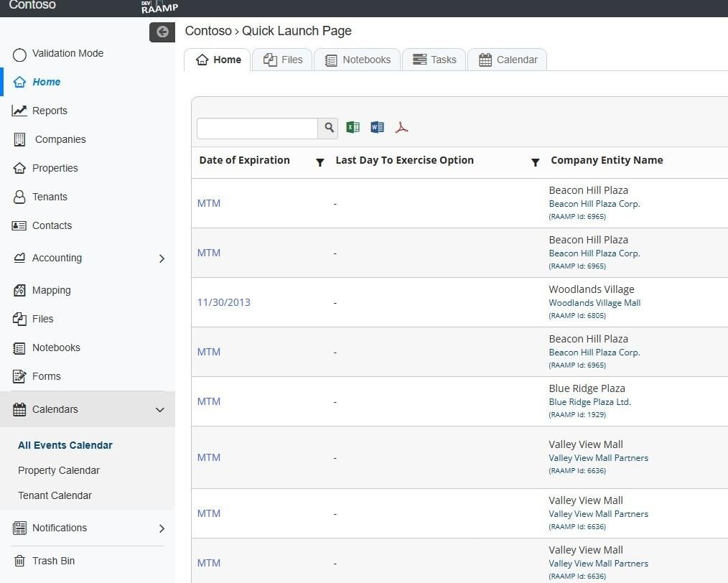Open the Trash Bin
Screen dimensions: 728x583
[53, 561]
